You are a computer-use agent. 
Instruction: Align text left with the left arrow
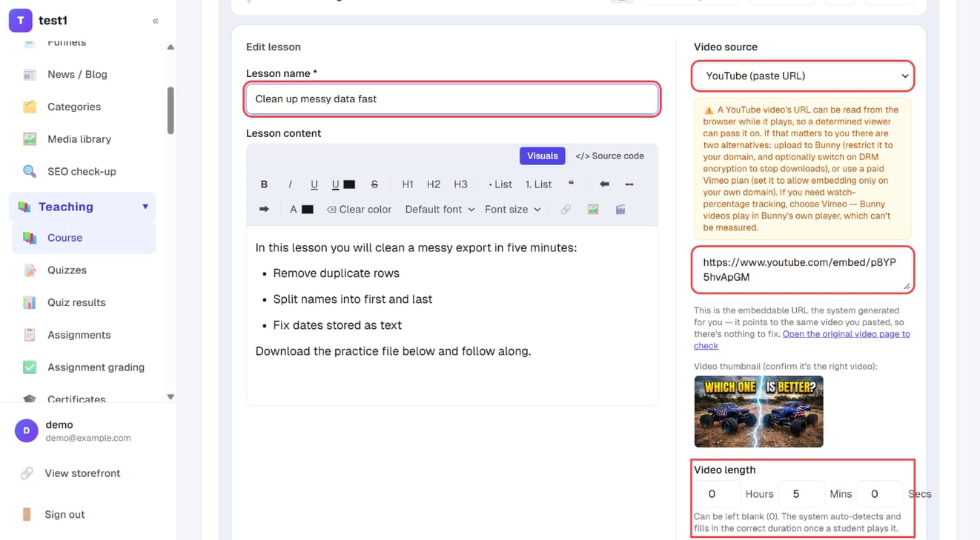tap(604, 184)
